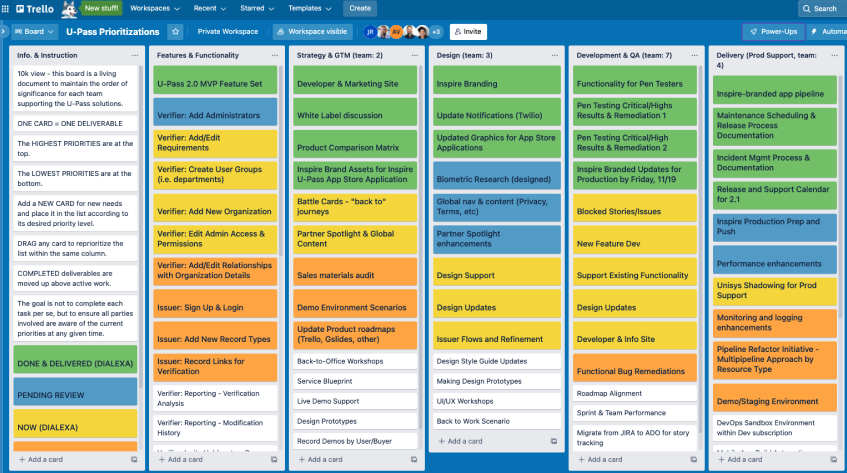Create card from template in Development & QA list
The image size is (847, 473).
(x=694, y=460)
